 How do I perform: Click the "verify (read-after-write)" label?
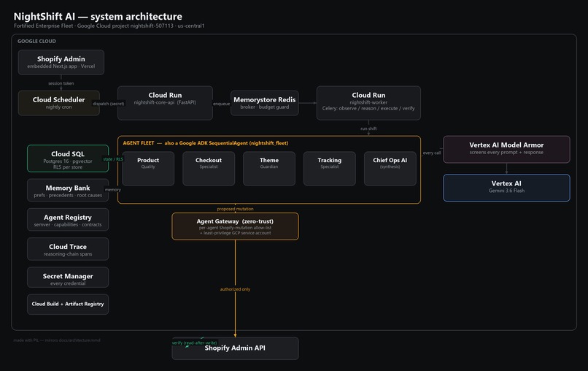point(195,343)
